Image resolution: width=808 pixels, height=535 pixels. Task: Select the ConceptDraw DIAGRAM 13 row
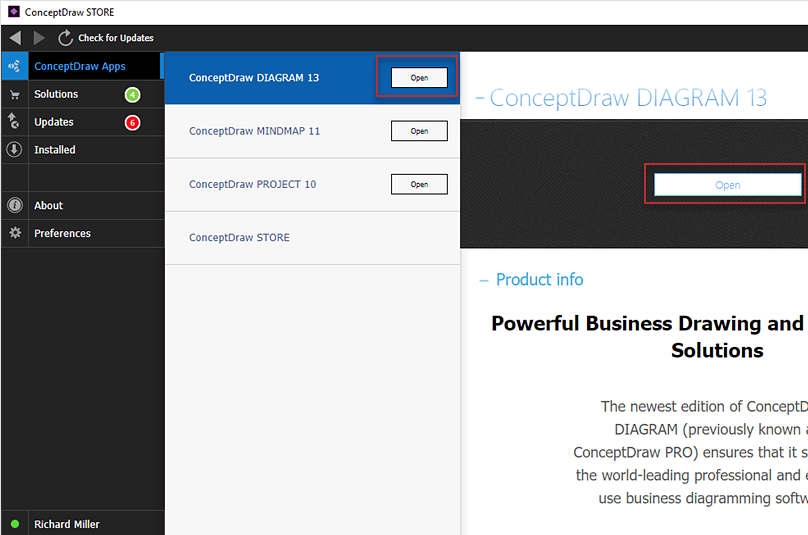coord(312,78)
